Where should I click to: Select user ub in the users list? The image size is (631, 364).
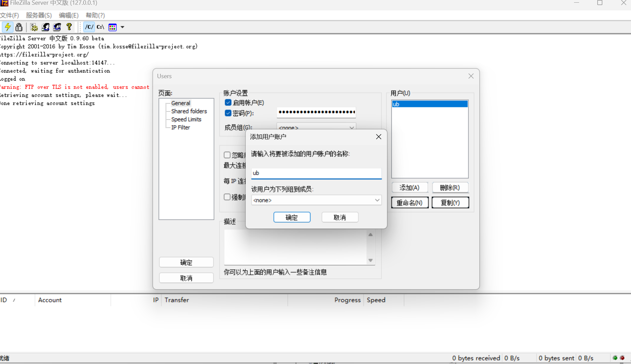[430, 104]
